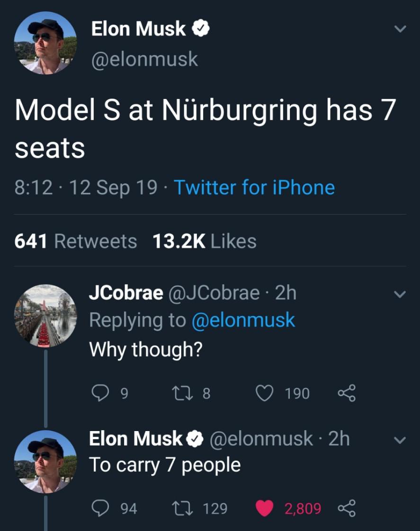The image size is (420, 531).
Task: Tap Elon Musk's avatar on the reply
Action: click(45, 461)
